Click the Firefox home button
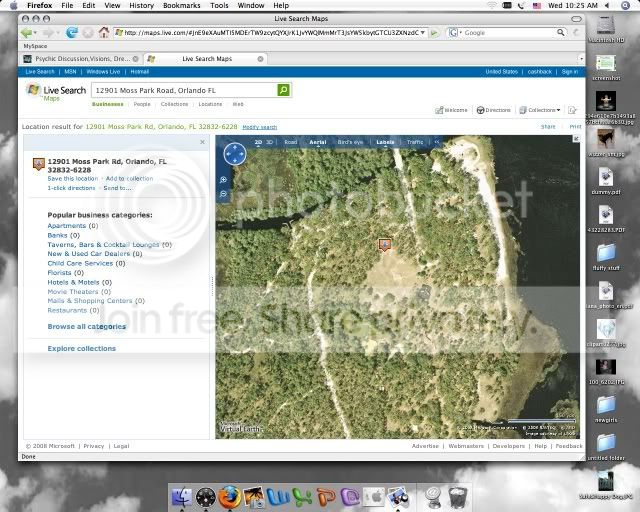This screenshot has width=640, height=512. tap(102, 33)
